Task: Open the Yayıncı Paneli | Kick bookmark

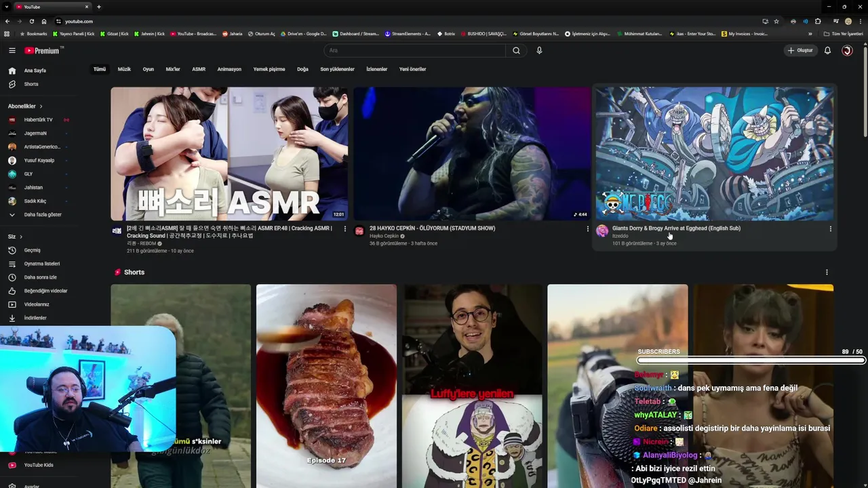Action: click(x=74, y=34)
